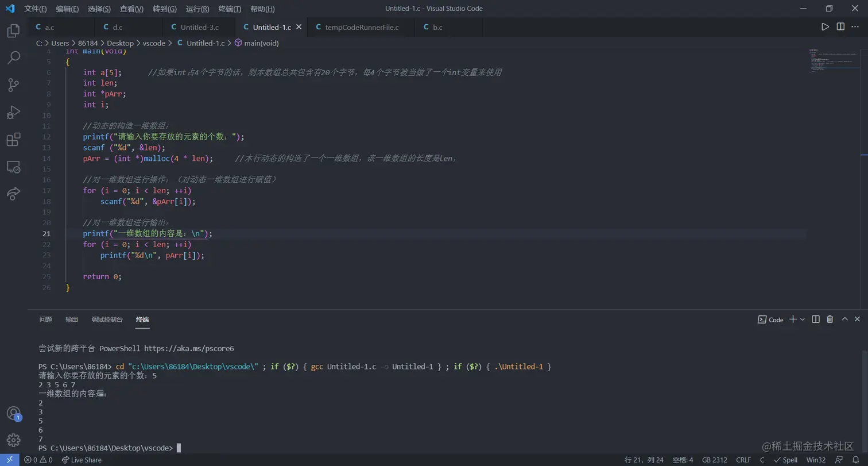The height and width of the screenshot is (466, 868).
Task: Run the code with the play icon
Action: pyautogui.click(x=825, y=26)
